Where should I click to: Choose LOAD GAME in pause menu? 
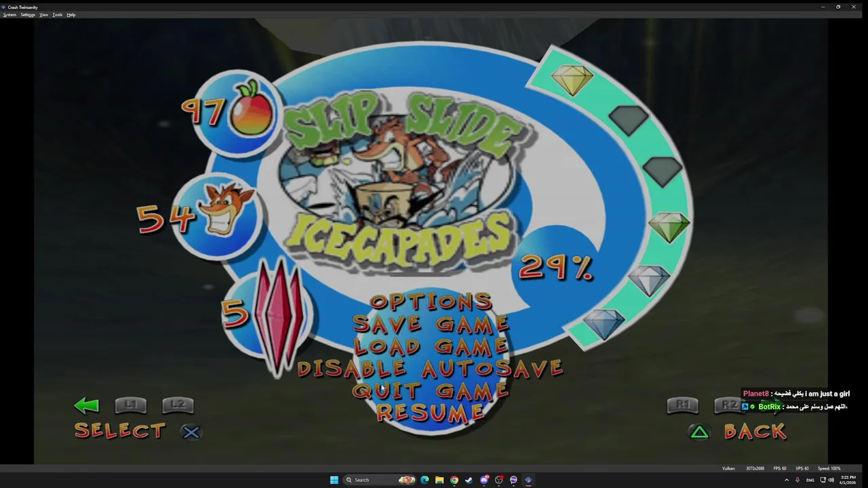431,346
